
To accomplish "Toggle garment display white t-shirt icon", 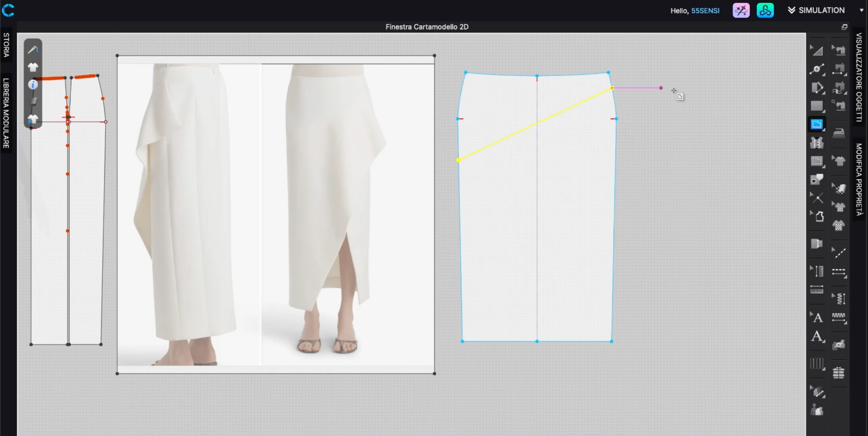I will (x=33, y=67).
